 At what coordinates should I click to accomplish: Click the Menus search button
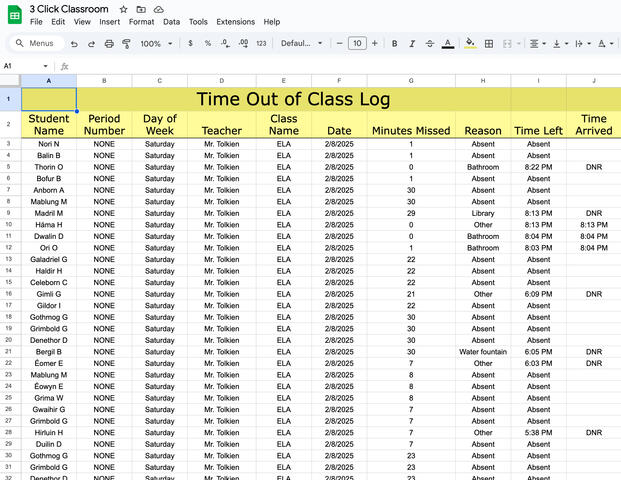click(x=36, y=44)
